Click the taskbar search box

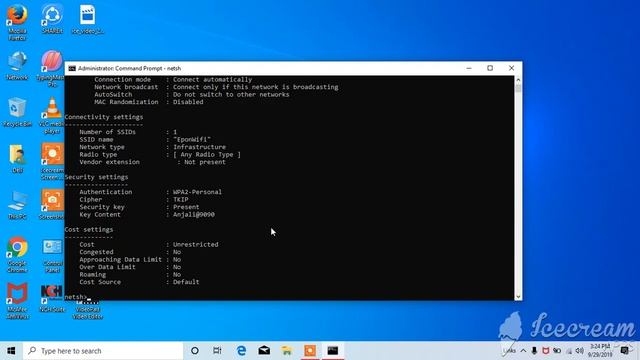103,351
